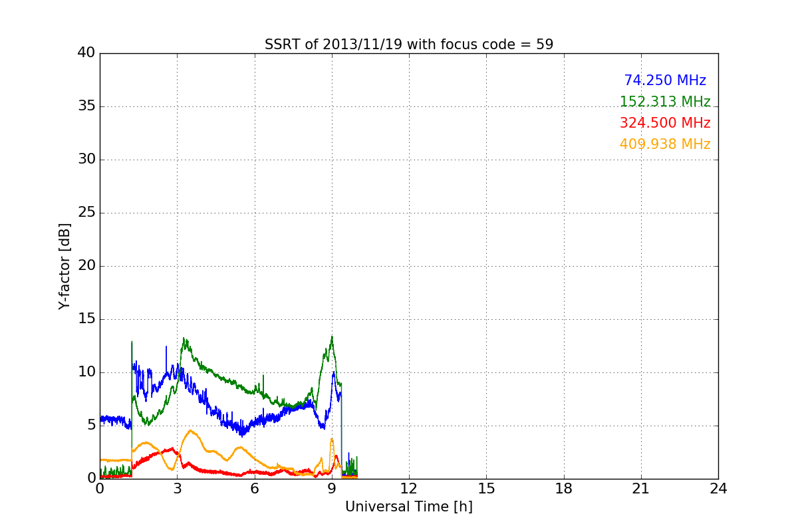Viewport: 798px width, 532px height.
Task: Click the x-axis tick label 21
Action: 641,489
